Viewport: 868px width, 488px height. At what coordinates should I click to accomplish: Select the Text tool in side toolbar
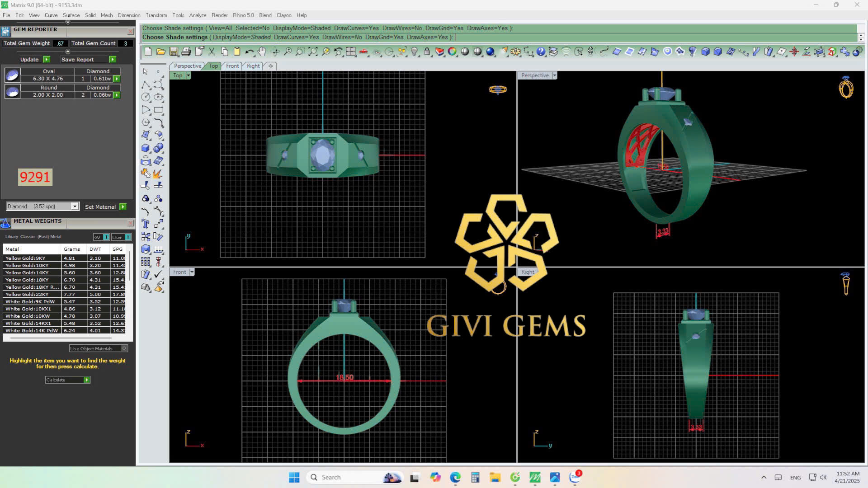click(x=146, y=224)
